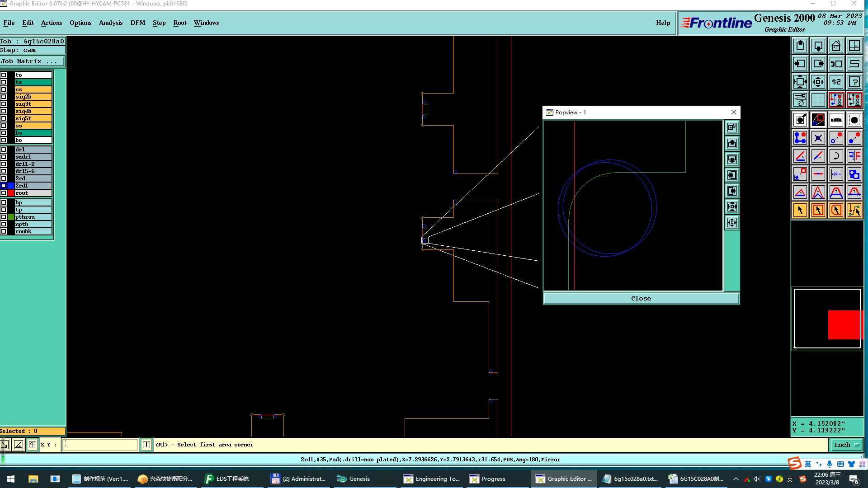Click Close button in Popview
868x488 pixels.
pos(641,298)
